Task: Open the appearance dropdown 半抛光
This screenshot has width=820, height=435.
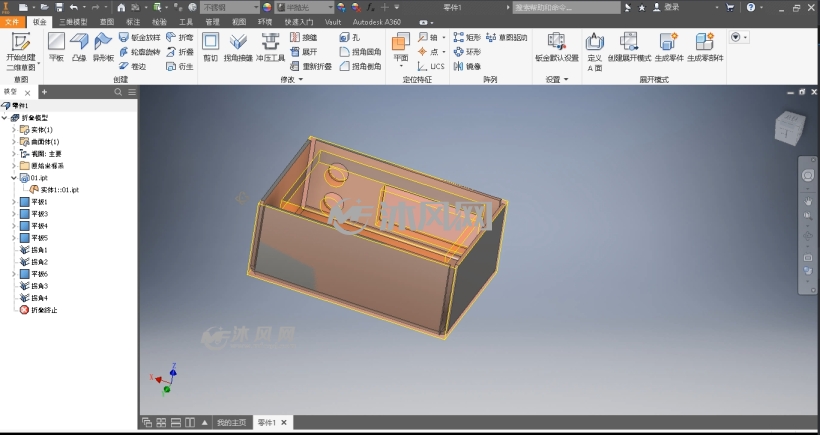Action: coord(305,7)
